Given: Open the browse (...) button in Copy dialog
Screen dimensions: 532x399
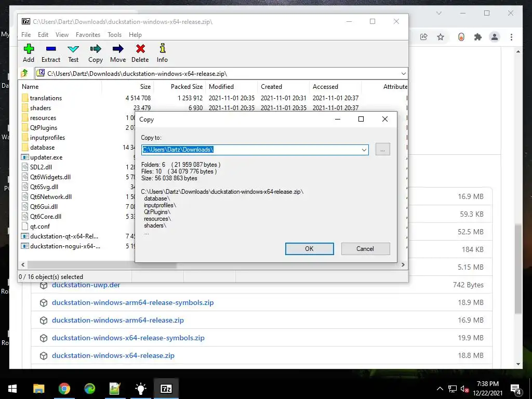Looking at the screenshot, I should [x=383, y=150].
